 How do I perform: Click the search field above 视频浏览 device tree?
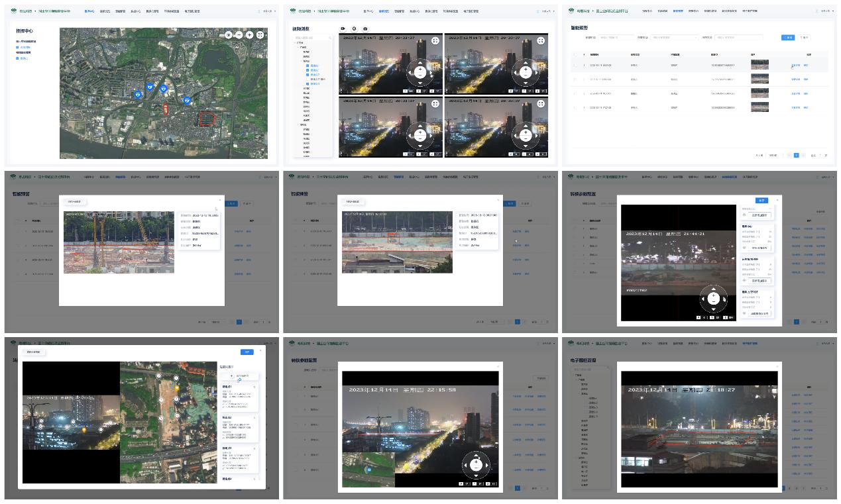[313, 38]
